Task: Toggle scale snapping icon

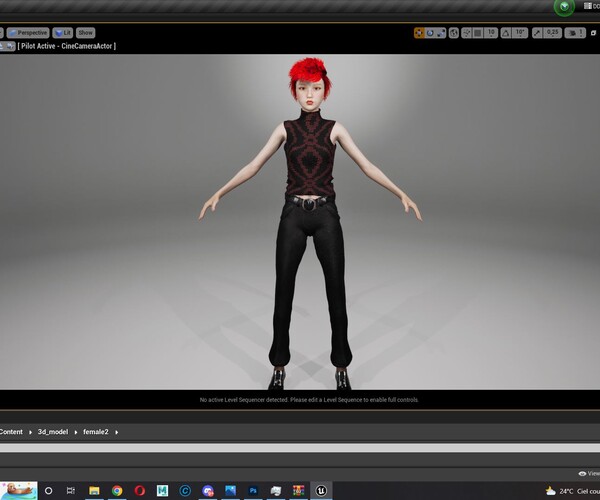Action: coord(537,33)
